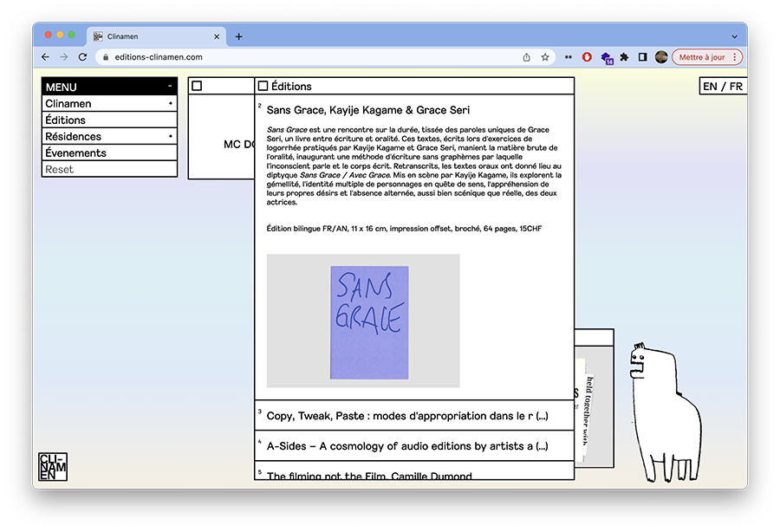Open the share icon in address bar

(526, 57)
